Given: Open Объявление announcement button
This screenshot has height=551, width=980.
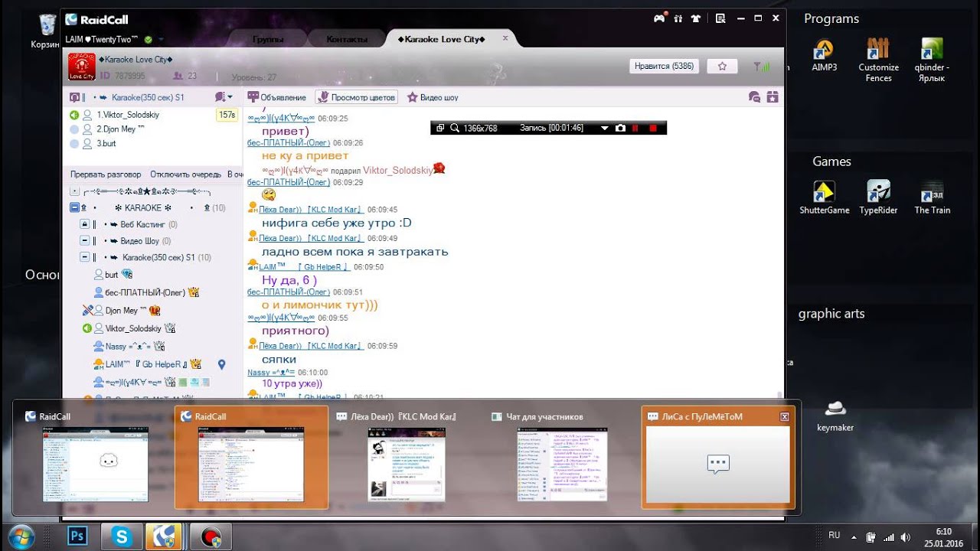Looking at the screenshot, I should 277,97.
